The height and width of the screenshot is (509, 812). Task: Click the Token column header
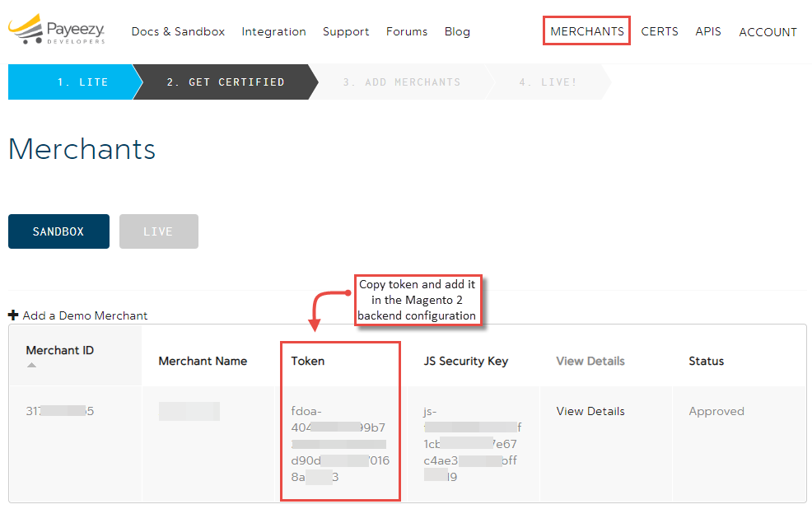[308, 361]
